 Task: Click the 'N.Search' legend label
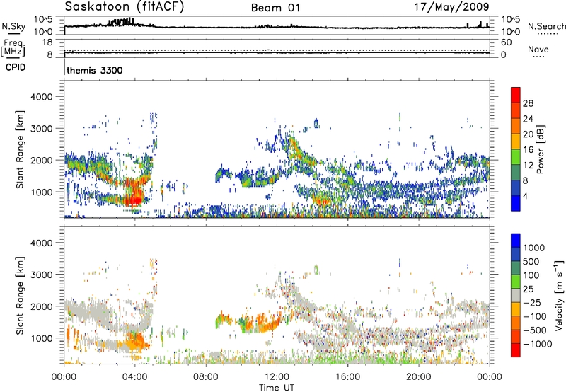(x=546, y=26)
